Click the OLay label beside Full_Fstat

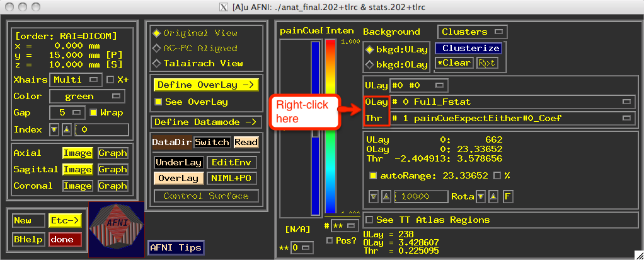(x=376, y=102)
